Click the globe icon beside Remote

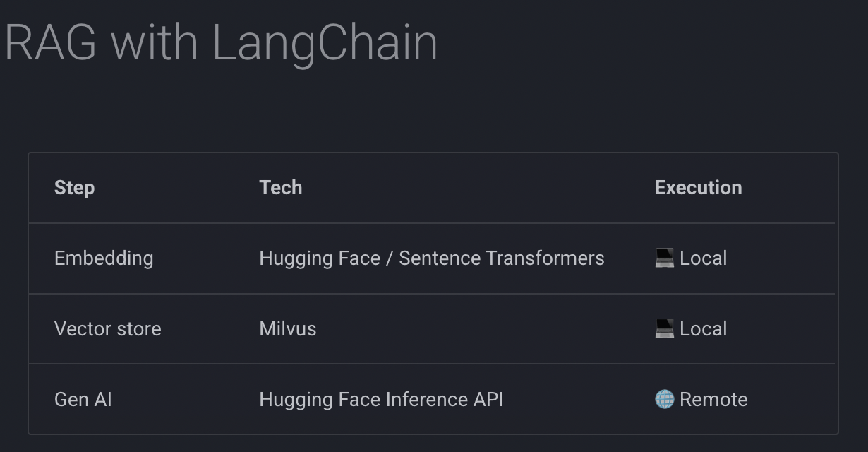coord(664,399)
